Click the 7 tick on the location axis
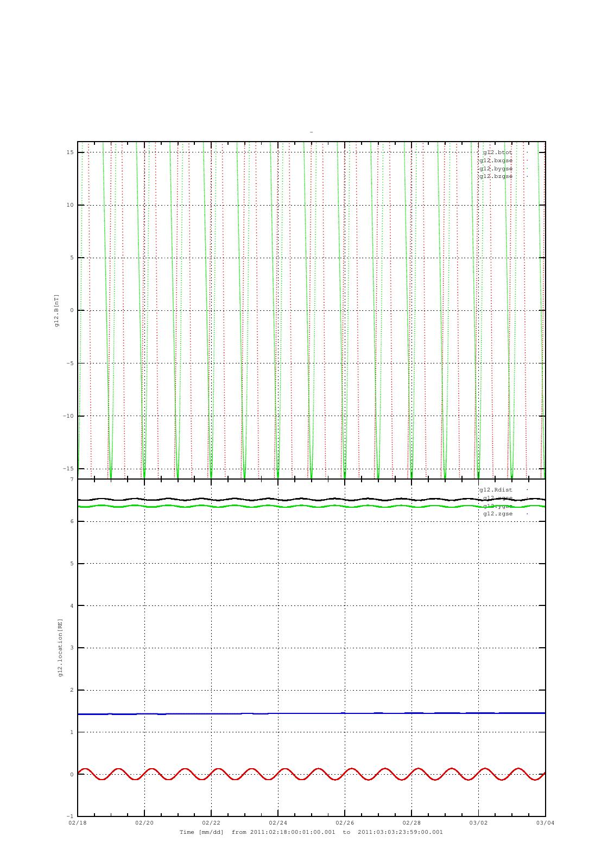The image size is (614, 868). tap(71, 480)
